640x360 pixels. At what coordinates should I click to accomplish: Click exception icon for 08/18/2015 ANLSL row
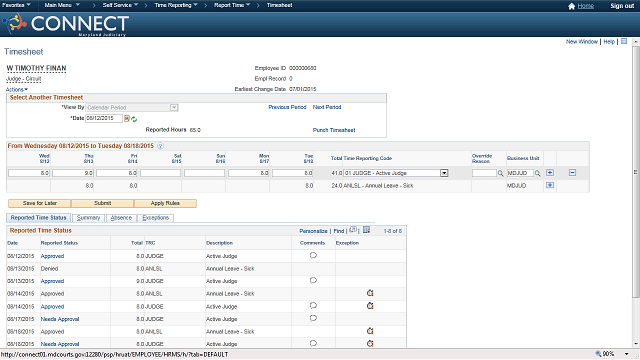[370, 331]
